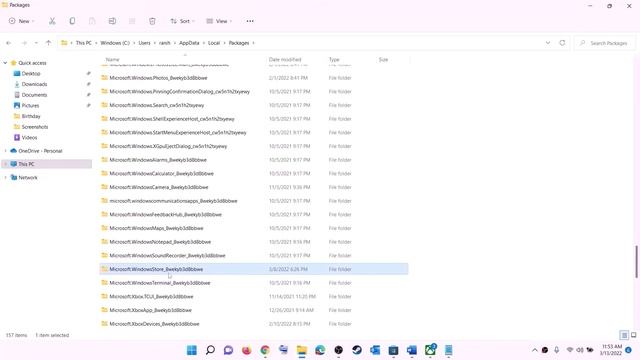Select Windows (C:) in address path
This screenshot has height=360, width=640.
point(115,43)
